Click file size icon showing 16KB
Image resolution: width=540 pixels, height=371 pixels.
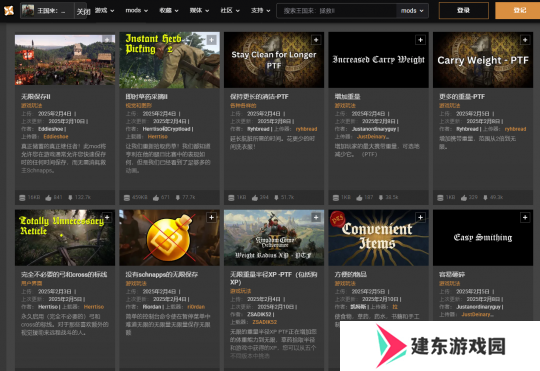pyautogui.click(x=22, y=198)
